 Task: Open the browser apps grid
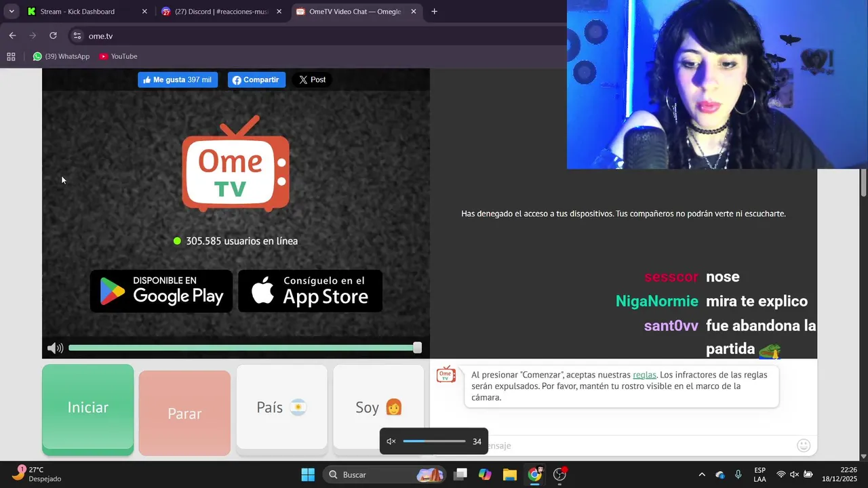tap(11, 56)
